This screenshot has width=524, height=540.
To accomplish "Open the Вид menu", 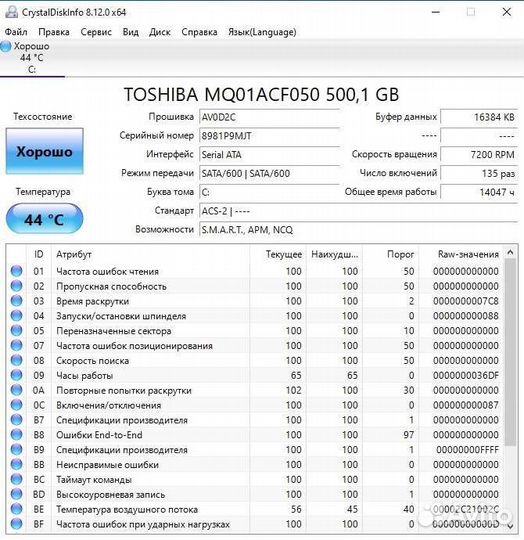I will point(130,32).
